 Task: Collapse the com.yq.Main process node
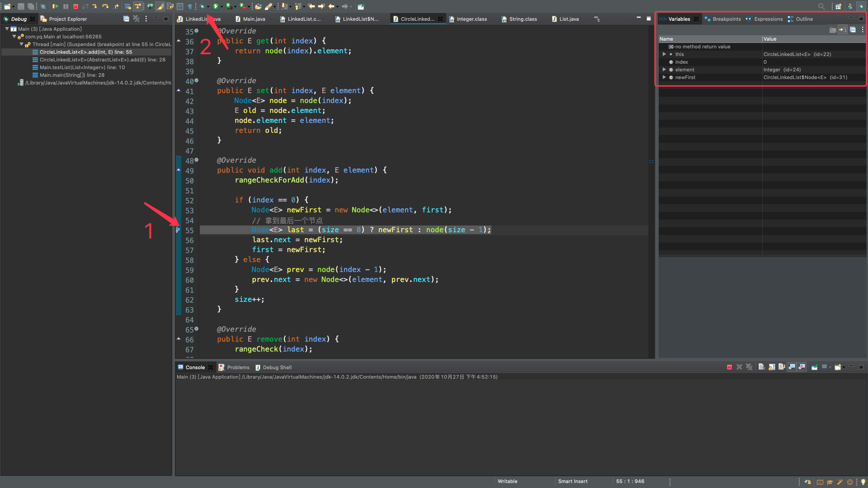(x=14, y=36)
